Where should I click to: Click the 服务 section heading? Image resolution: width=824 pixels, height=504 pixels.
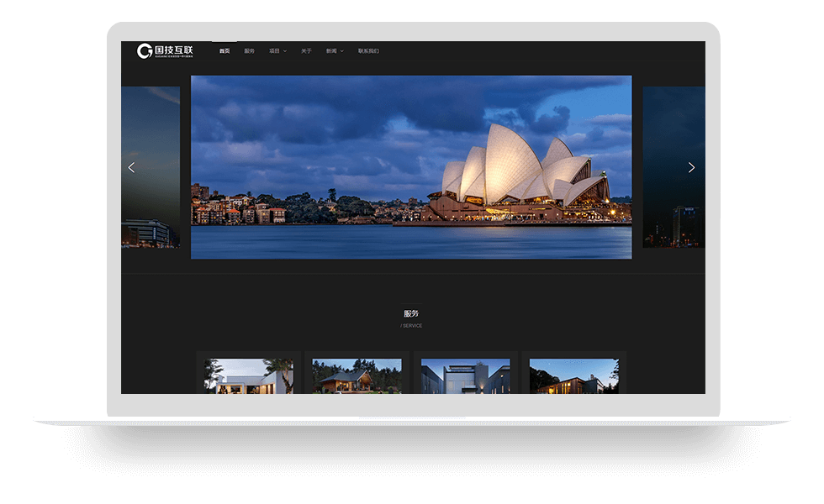[x=411, y=313]
